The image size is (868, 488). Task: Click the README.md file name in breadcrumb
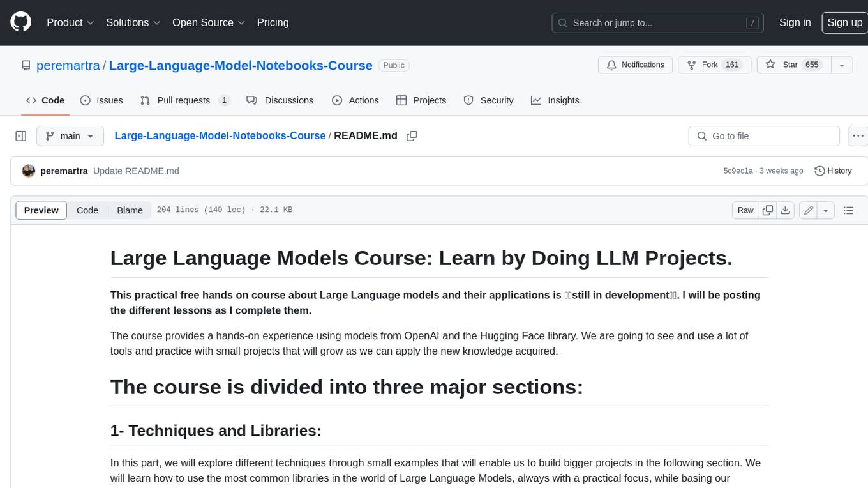(366, 136)
